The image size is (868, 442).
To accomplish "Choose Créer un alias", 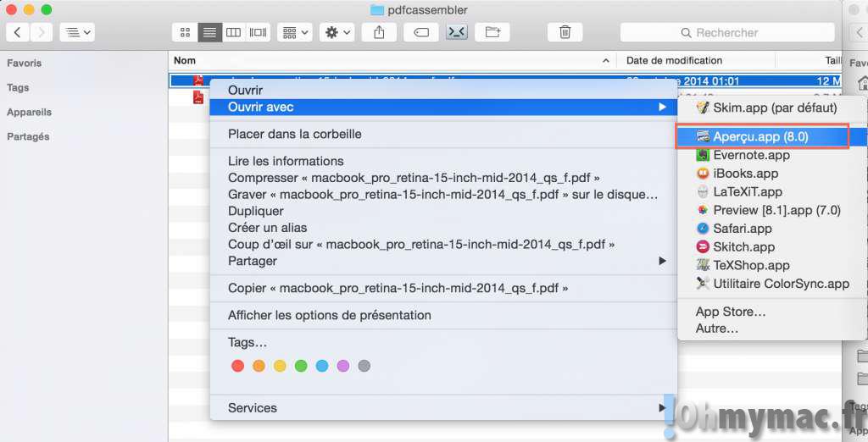I will tap(443, 228).
